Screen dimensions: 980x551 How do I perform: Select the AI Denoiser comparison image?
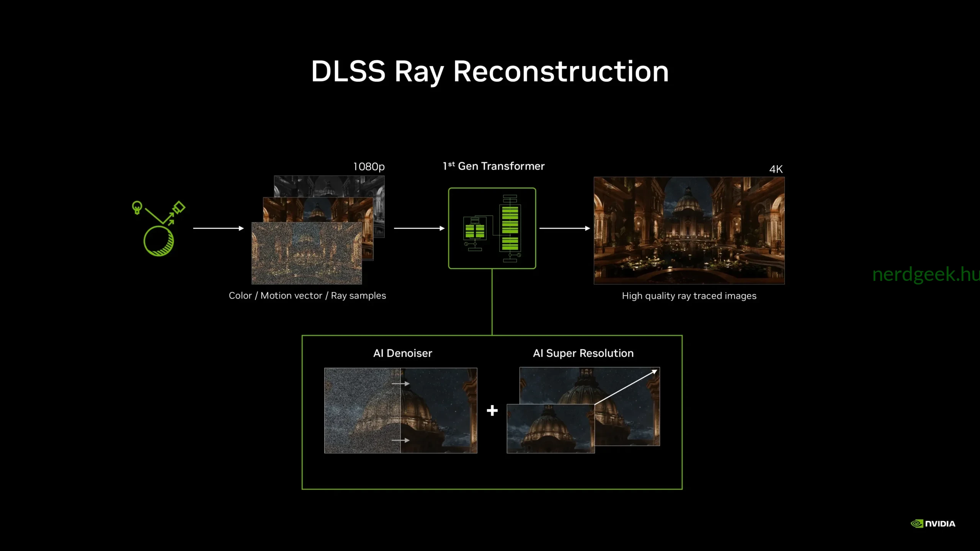401,411
